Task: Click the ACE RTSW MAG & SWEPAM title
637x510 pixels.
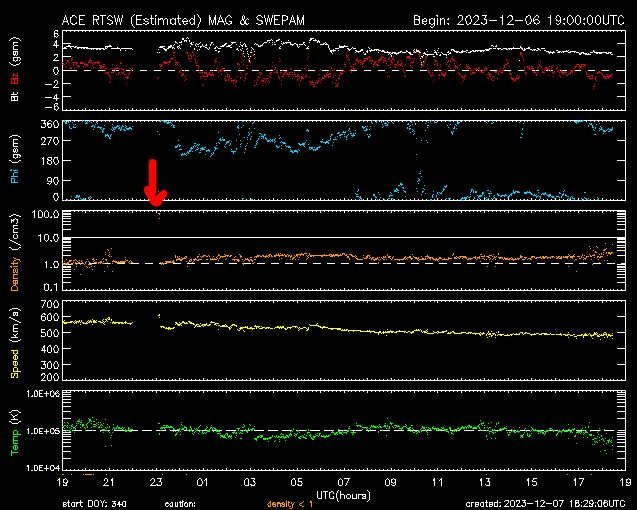Action: 182,19
